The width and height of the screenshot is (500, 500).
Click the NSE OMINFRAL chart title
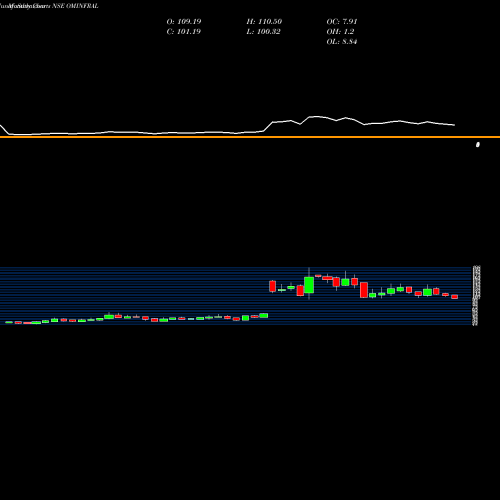click(75, 6)
